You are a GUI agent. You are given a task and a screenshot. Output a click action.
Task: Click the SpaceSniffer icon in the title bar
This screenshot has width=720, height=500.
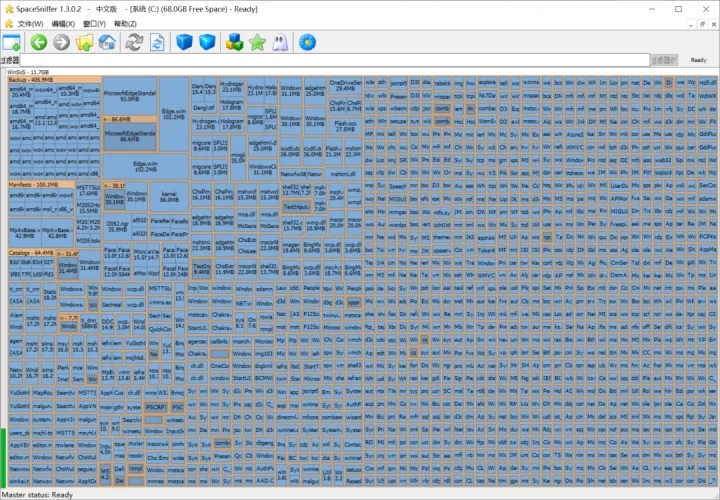tap(9, 9)
